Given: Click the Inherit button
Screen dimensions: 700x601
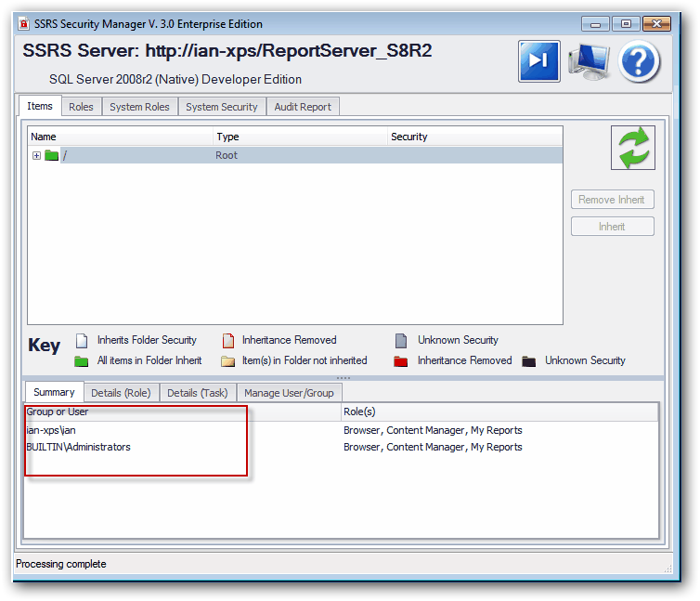Looking at the screenshot, I should click(x=612, y=227).
